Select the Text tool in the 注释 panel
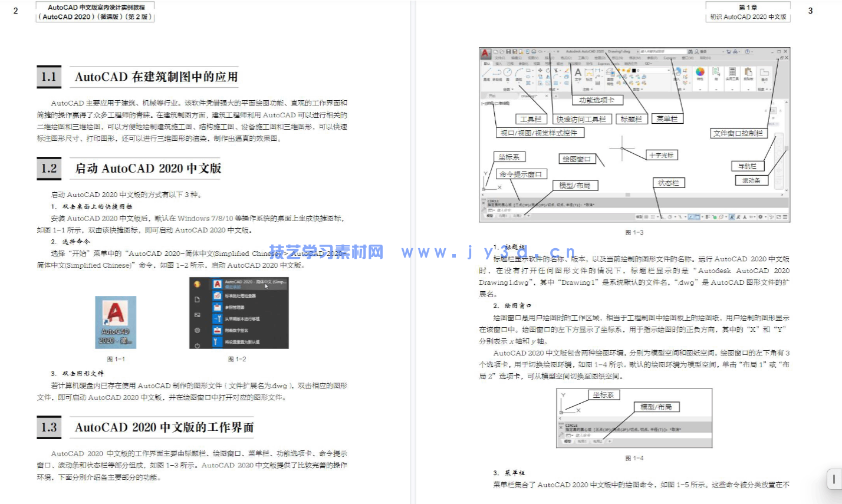 577,71
